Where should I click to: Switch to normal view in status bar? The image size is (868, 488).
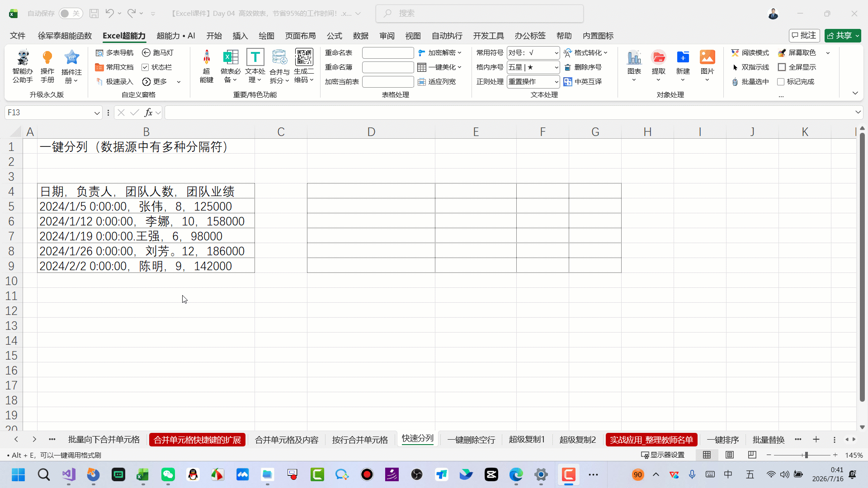(707, 455)
